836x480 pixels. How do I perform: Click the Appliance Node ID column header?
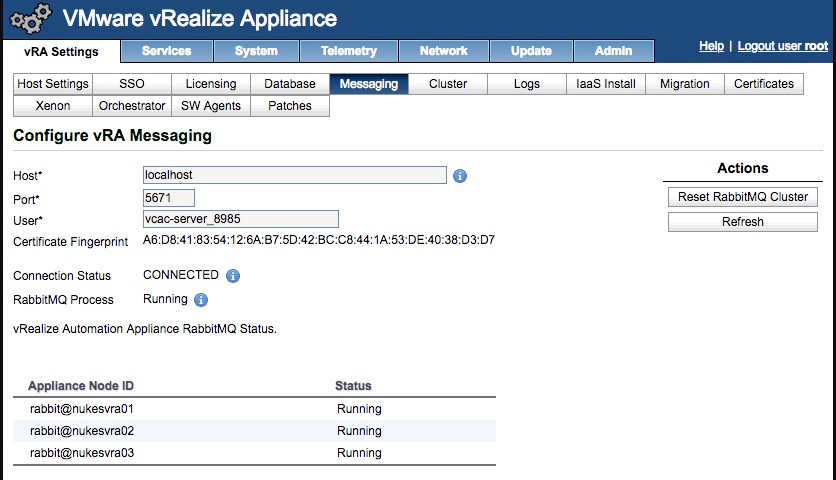[x=81, y=386]
